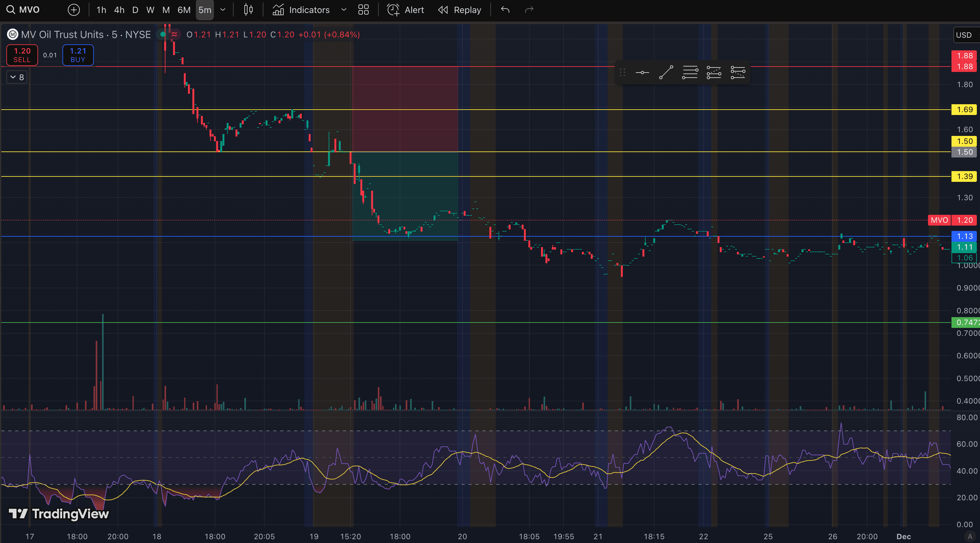Image resolution: width=980 pixels, height=543 pixels.
Task: Select the trend line drawing tool
Action: click(x=666, y=72)
